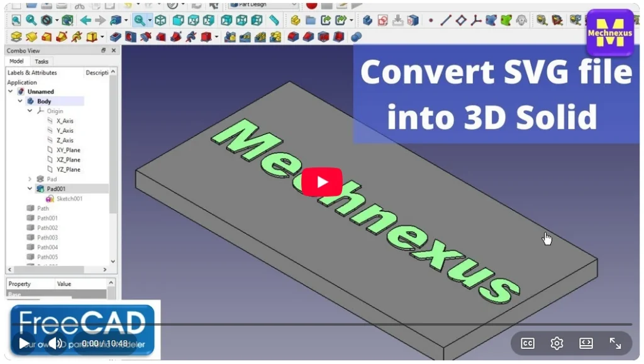Open video settings gear
The width and height of the screenshot is (644, 364).
point(557,343)
